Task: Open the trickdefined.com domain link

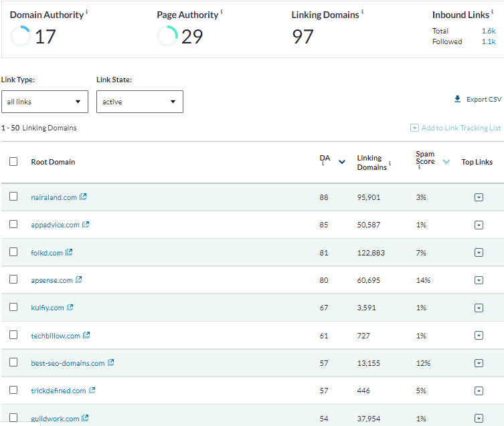Action: pos(58,391)
